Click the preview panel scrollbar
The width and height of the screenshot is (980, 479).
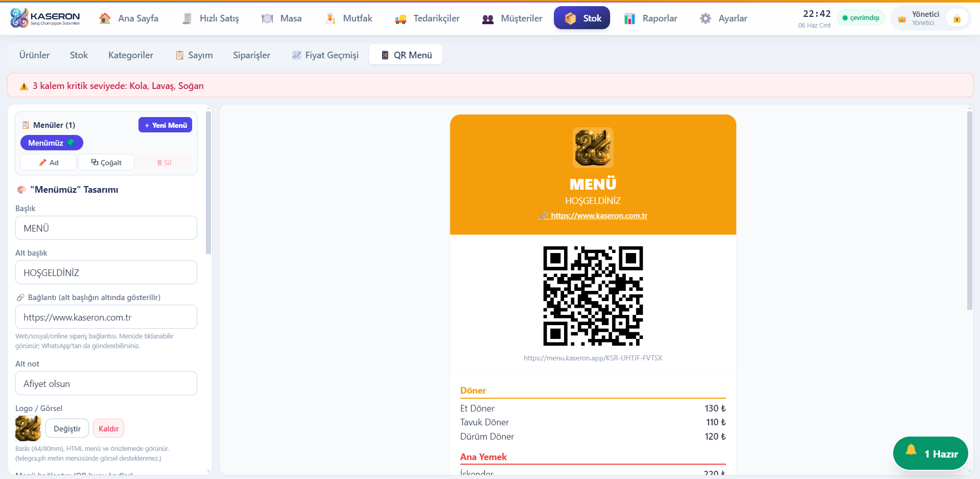click(x=969, y=210)
